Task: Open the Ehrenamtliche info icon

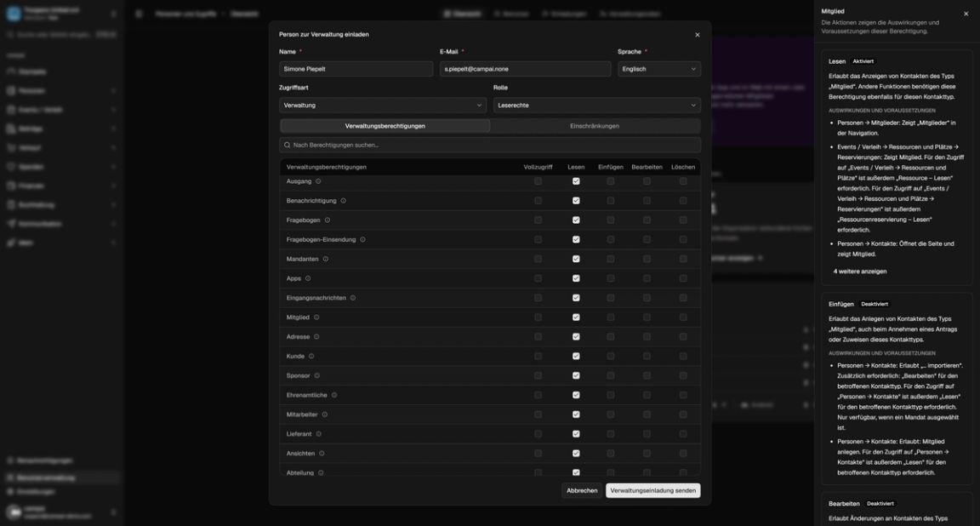Action: (x=334, y=395)
